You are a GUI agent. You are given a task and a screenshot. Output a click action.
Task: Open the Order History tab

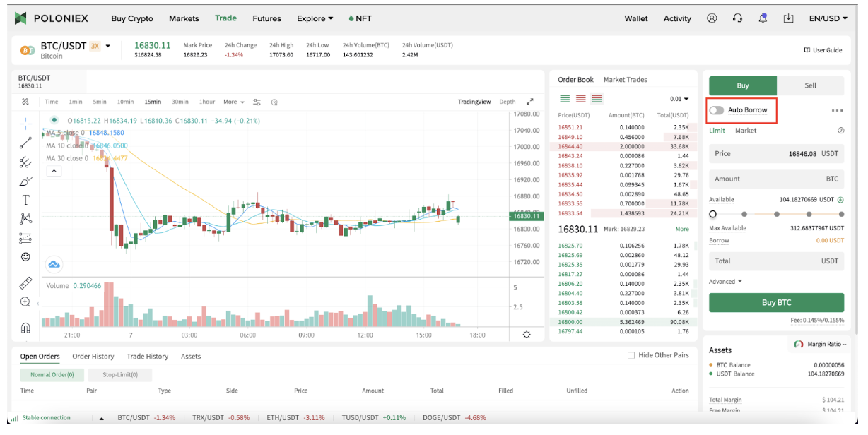click(93, 357)
